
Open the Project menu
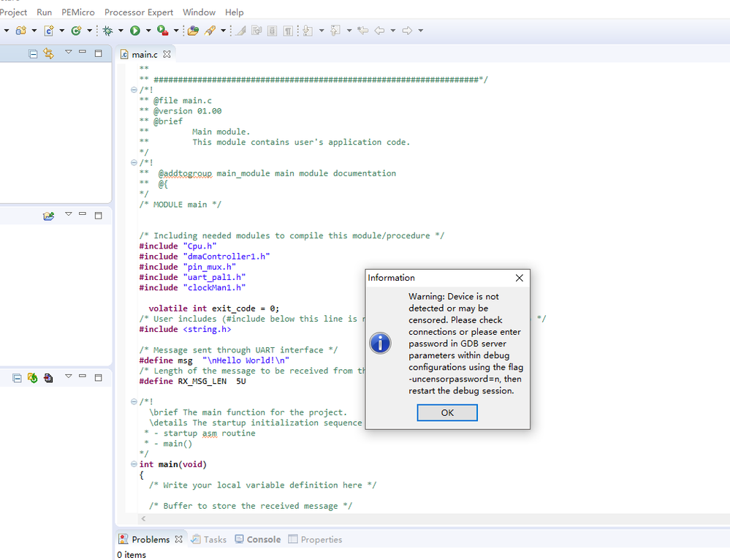(x=13, y=12)
